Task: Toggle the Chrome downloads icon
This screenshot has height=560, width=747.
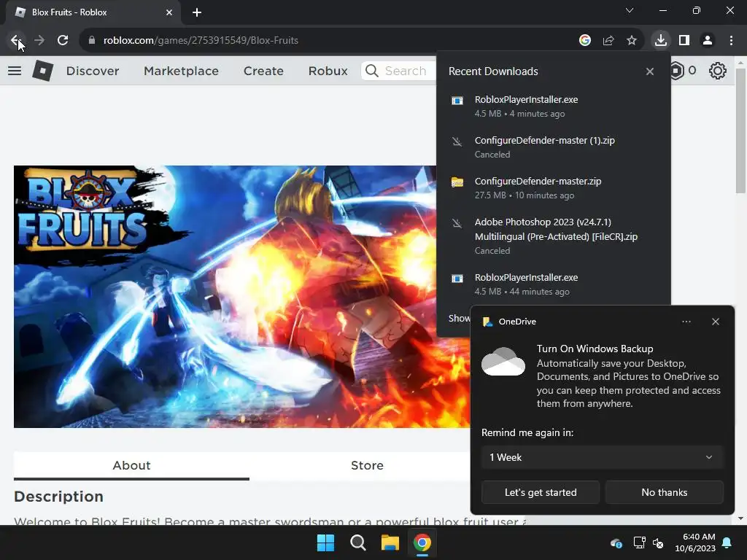Action: pyautogui.click(x=661, y=40)
